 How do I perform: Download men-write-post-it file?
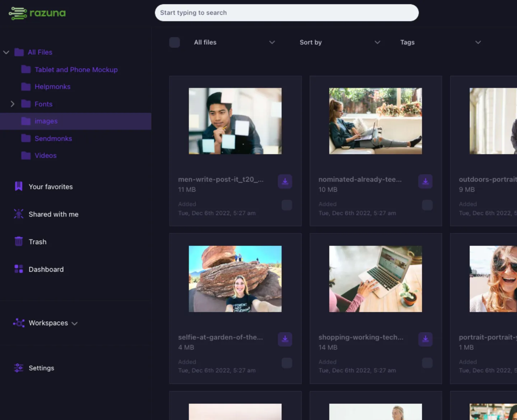285,182
